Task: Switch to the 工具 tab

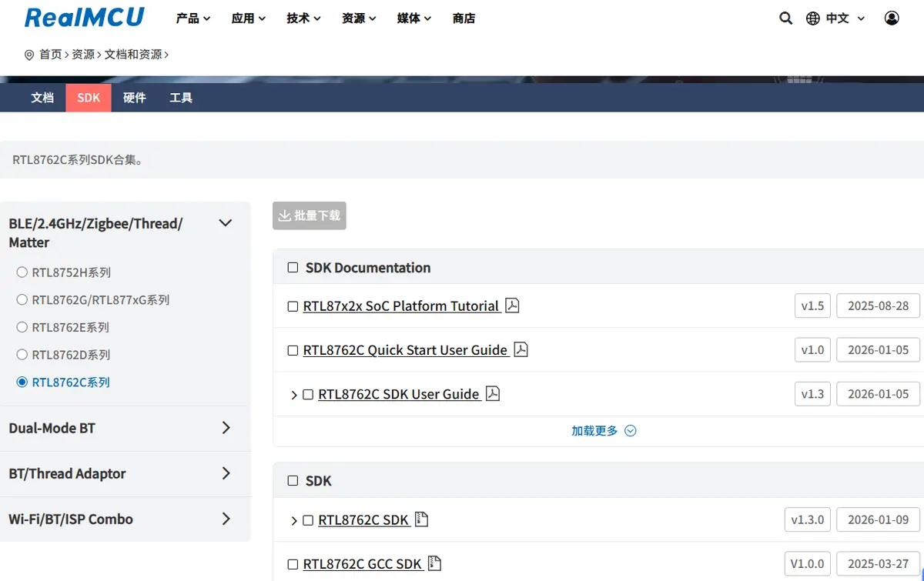Action: click(181, 98)
